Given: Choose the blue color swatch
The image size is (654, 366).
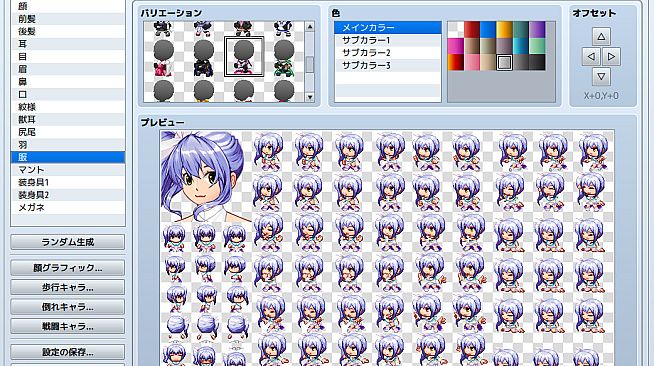Looking at the screenshot, I should [x=488, y=30].
